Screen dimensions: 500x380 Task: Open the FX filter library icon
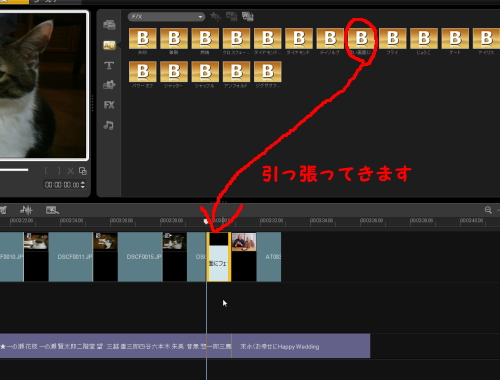[109, 105]
